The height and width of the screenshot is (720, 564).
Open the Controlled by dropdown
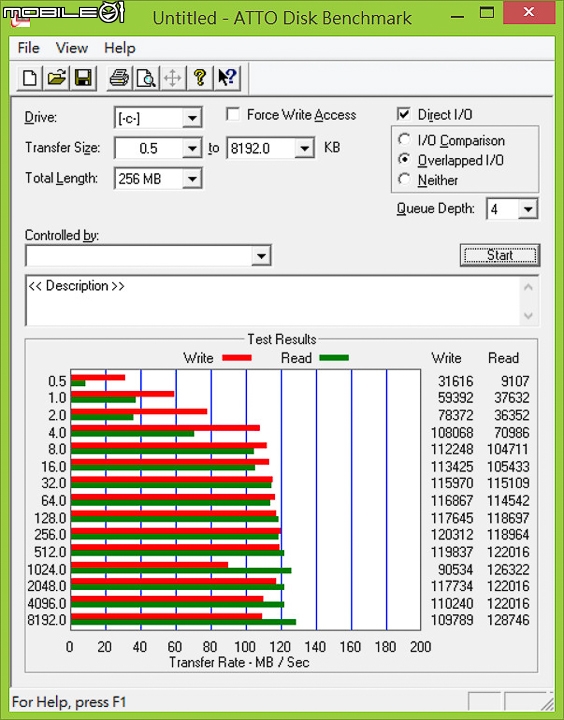261,256
